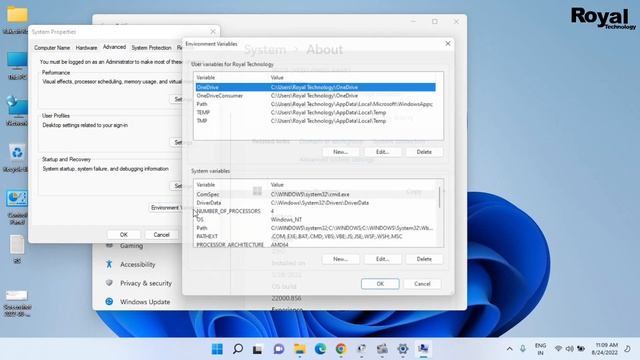
Task: Close the Environment Variables dialog
Action: [448, 43]
